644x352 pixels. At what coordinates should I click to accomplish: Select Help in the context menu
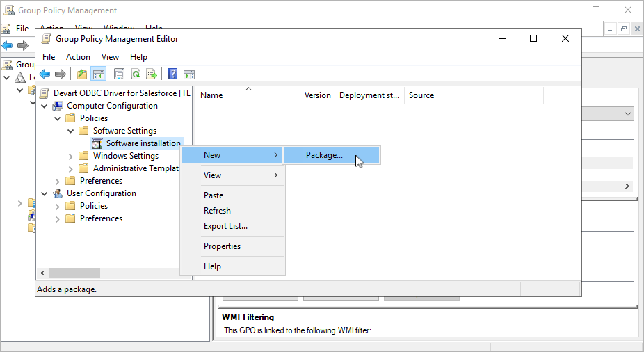coord(232,266)
